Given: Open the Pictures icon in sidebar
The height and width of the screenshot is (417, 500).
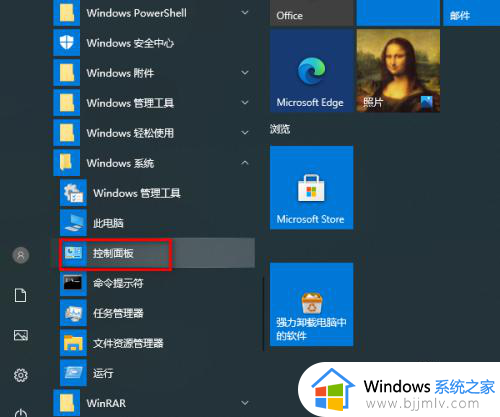Looking at the screenshot, I should coord(21,335).
